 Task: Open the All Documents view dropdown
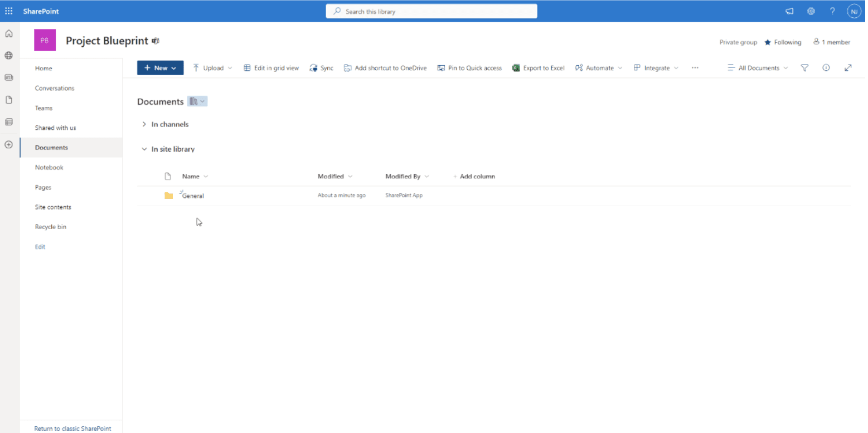[758, 67]
